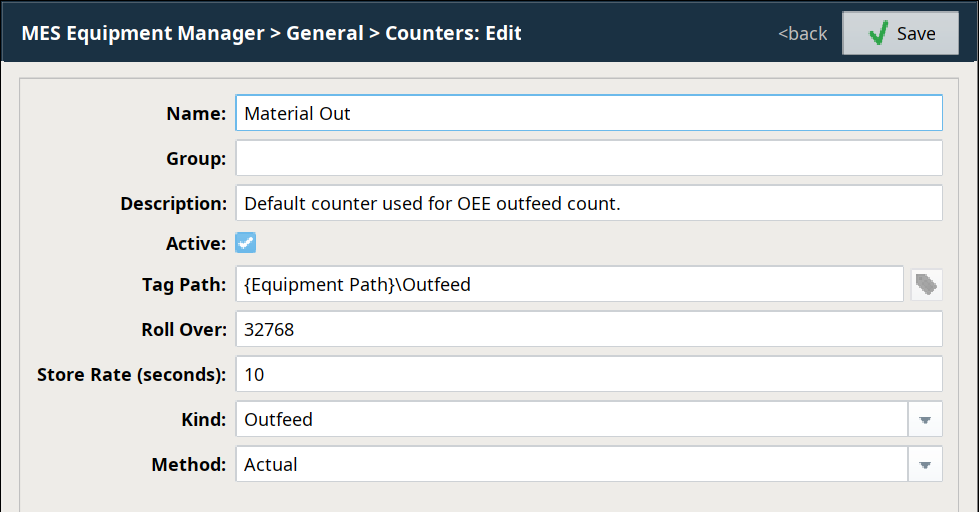Click the Store Rate seconds field
979x512 pixels.
coord(589,374)
